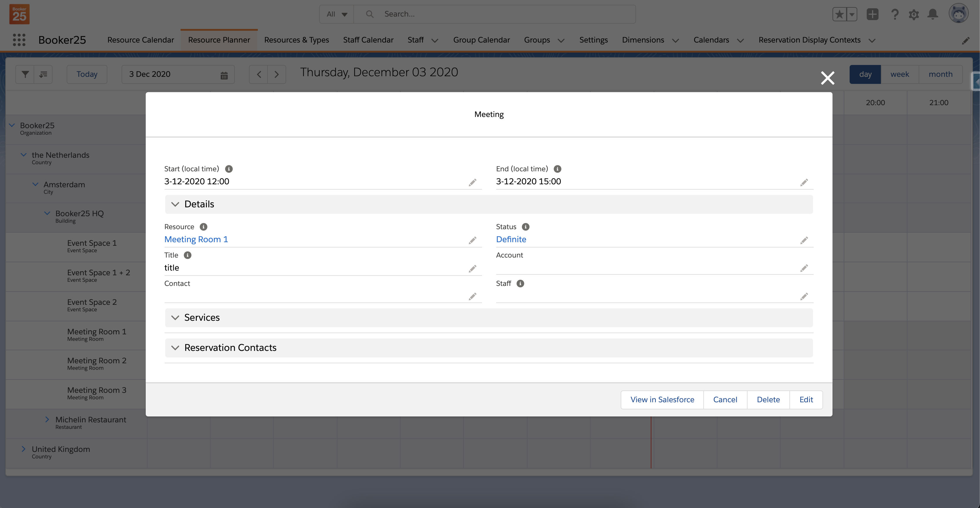Open the Meeting Room 1 resource link

[196, 240]
